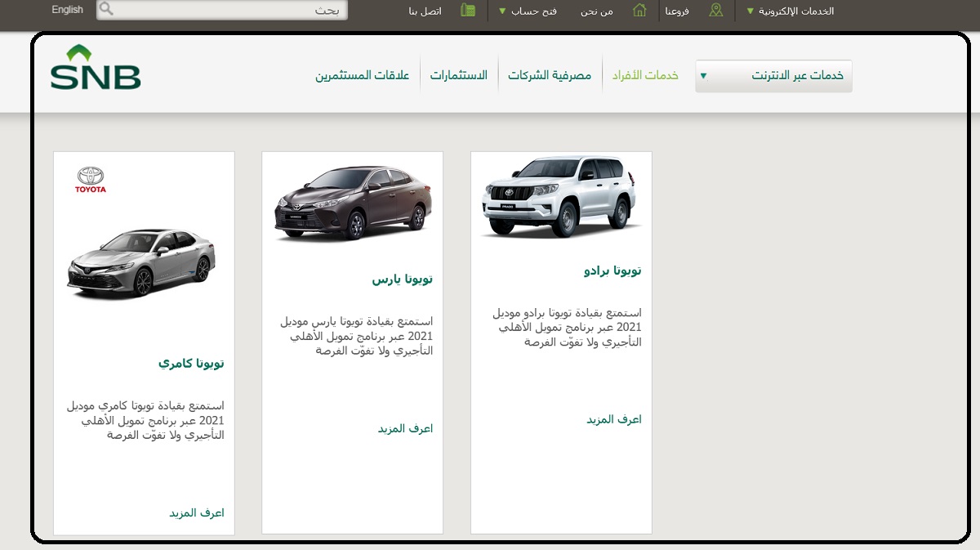Click the تويوتا يارس title
980x550 pixels.
click(403, 279)
